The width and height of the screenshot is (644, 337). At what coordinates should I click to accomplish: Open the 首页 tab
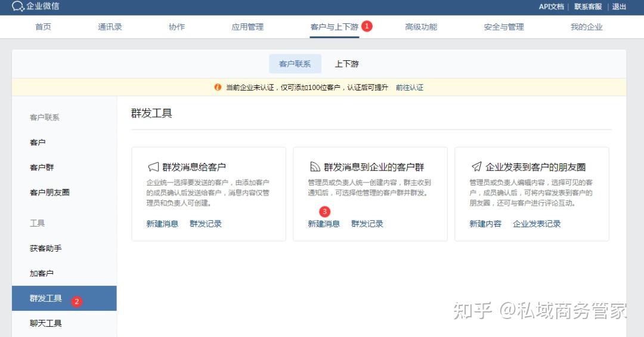point(43,27)
